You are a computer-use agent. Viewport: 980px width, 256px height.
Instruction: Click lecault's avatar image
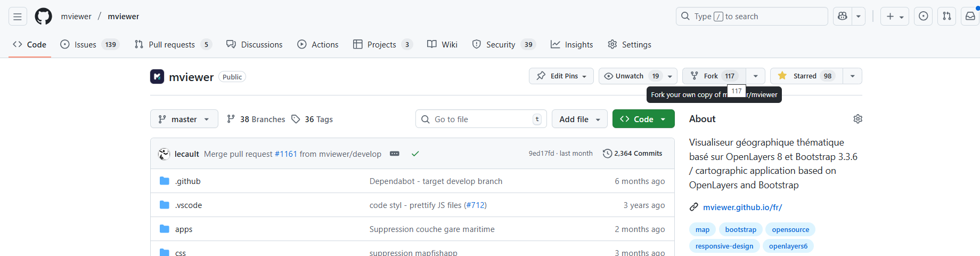coord(164,154)
